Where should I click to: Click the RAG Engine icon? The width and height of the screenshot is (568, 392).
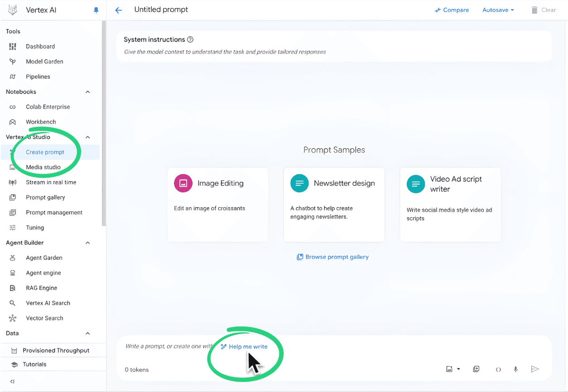(13, 288)
